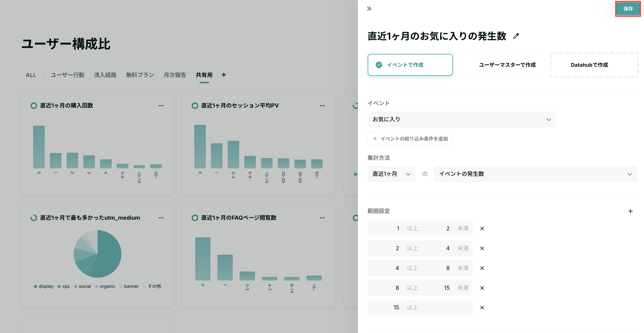This screenshot has width=644, height=333.
Task: Select ユーザーマスターで作成 option
Action: pos(502,65)
